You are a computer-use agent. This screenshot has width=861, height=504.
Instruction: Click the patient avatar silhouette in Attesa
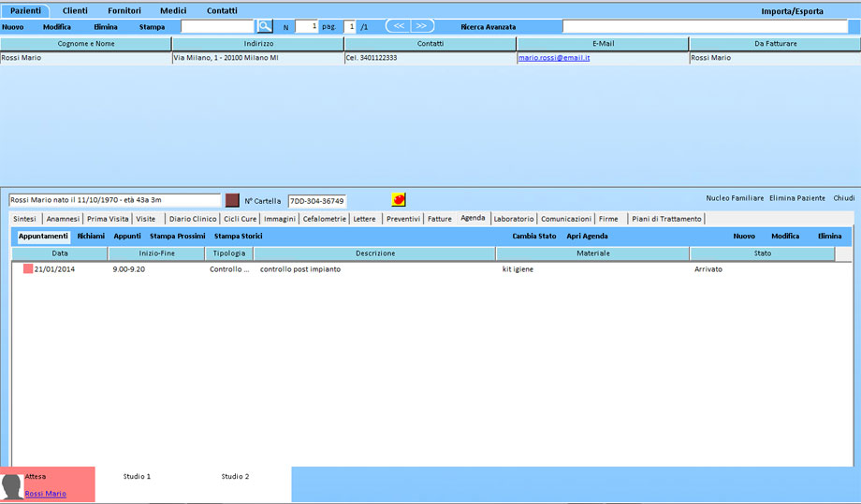coord(11,486)
